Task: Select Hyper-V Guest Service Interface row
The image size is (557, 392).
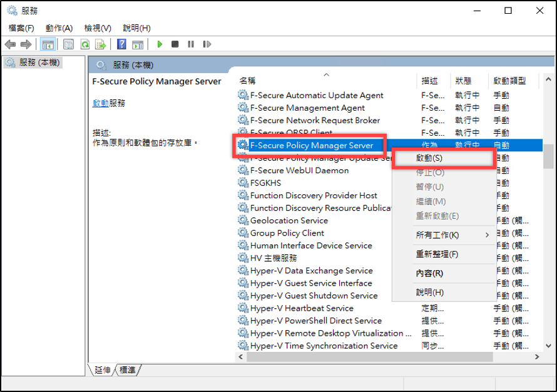Action: pyautogui.click(x=389, y=283)
